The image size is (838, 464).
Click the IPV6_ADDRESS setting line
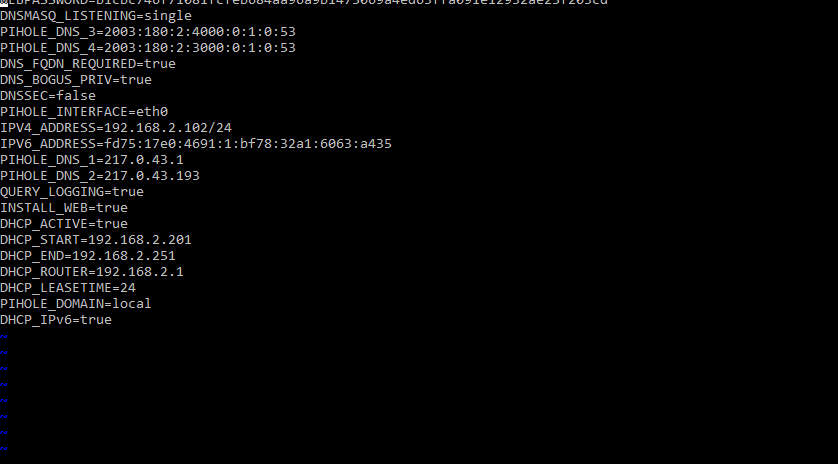point(195,144)
